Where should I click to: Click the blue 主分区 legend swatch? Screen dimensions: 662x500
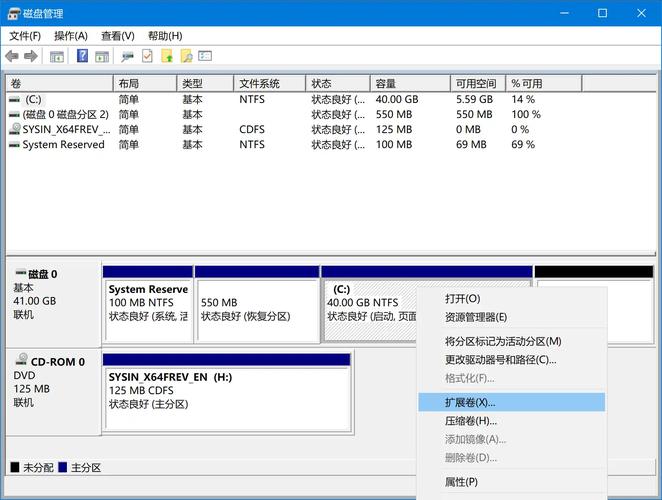pos(62,467)
